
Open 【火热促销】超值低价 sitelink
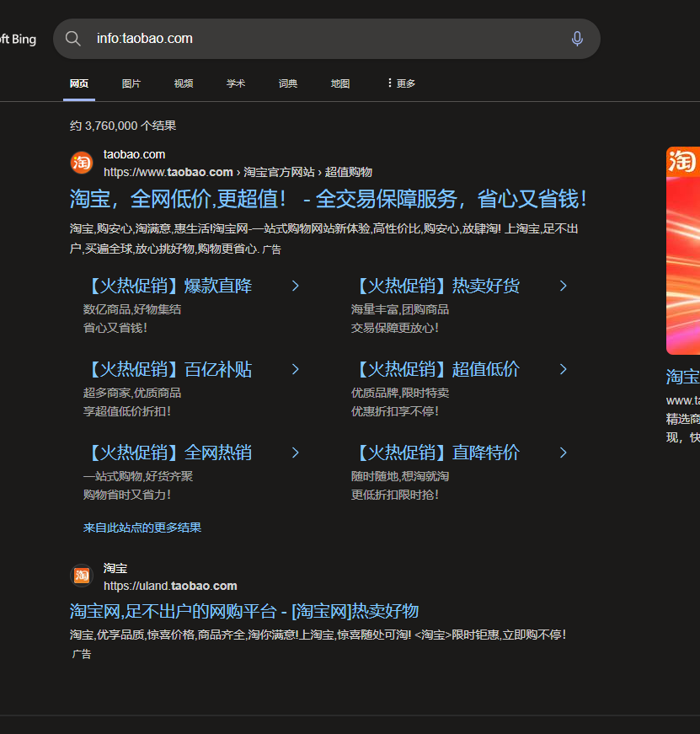tap(436, 369)
